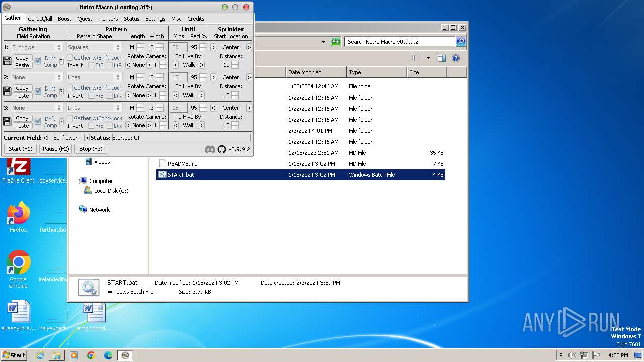644x362 pixels.
Task: Open the Discord icon in Natro Macro
Action: coord(210,149)
